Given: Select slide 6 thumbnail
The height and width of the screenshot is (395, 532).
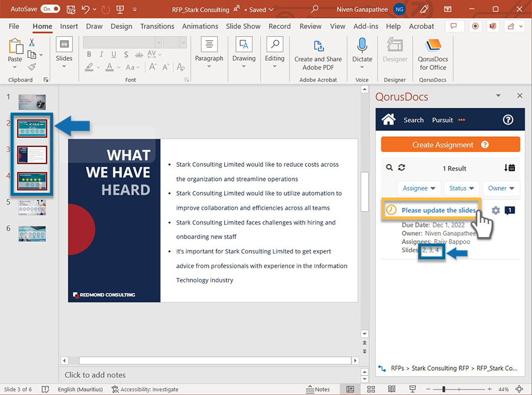Looking at the screenshot, I should (32, 233).
